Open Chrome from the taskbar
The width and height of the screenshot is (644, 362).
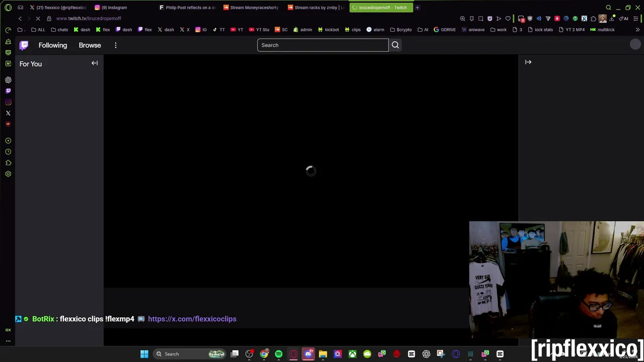(264, 354)
